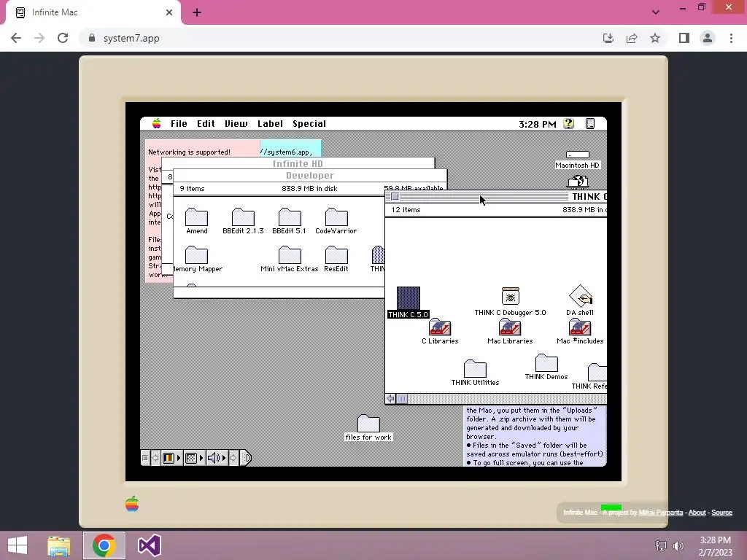Viewport: 747px width, 560px height.
Task: Click the browser share icon
Action: 632,38
